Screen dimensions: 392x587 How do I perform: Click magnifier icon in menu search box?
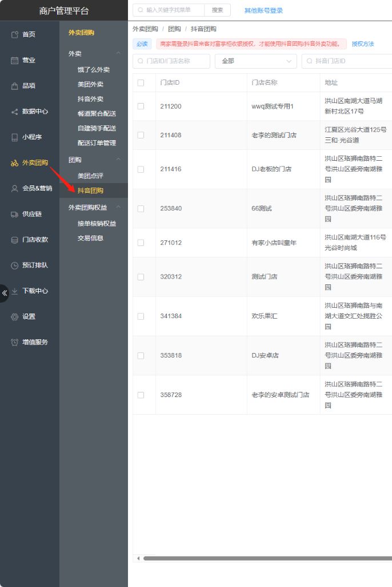coord(140,10)
